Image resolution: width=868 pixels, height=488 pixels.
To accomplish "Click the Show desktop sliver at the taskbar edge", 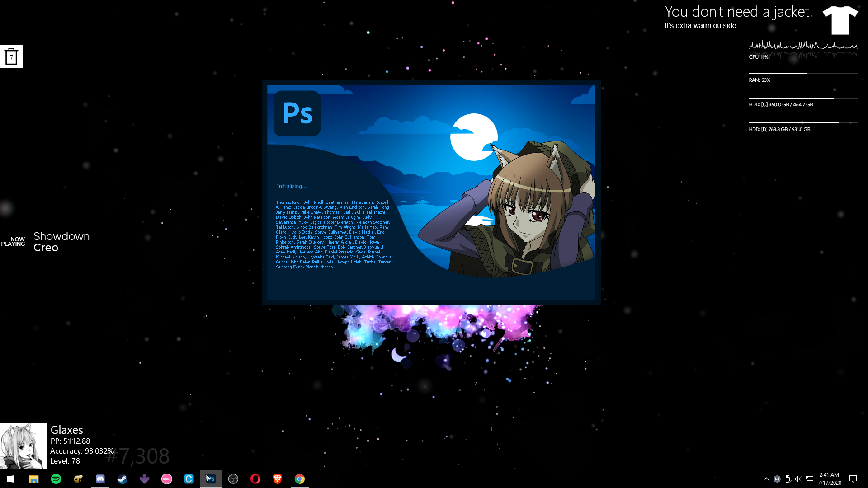I will (x=866, y=479).
